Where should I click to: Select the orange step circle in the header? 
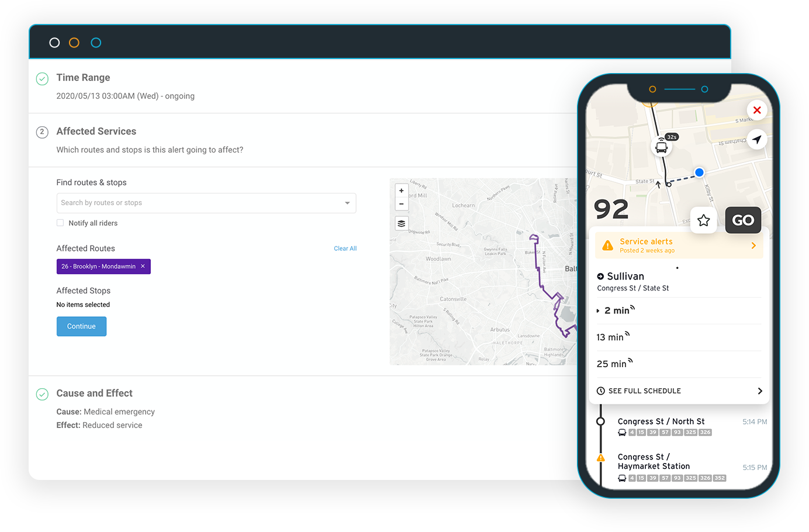[75, 42]
